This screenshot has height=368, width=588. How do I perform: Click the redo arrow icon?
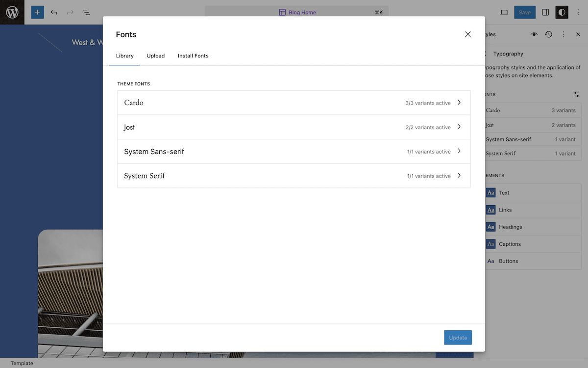click(x=70, y=12)
